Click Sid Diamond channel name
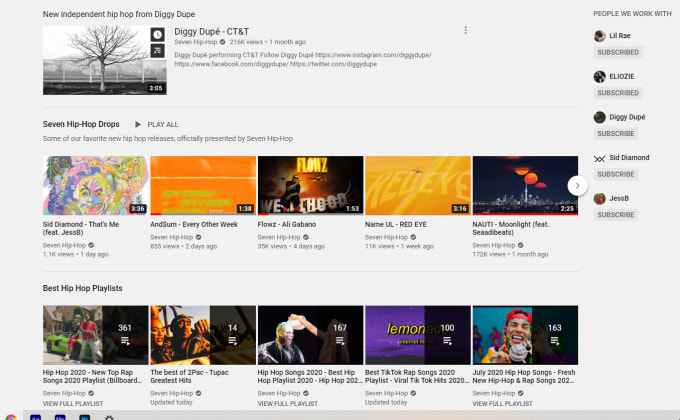 point(629,158)
